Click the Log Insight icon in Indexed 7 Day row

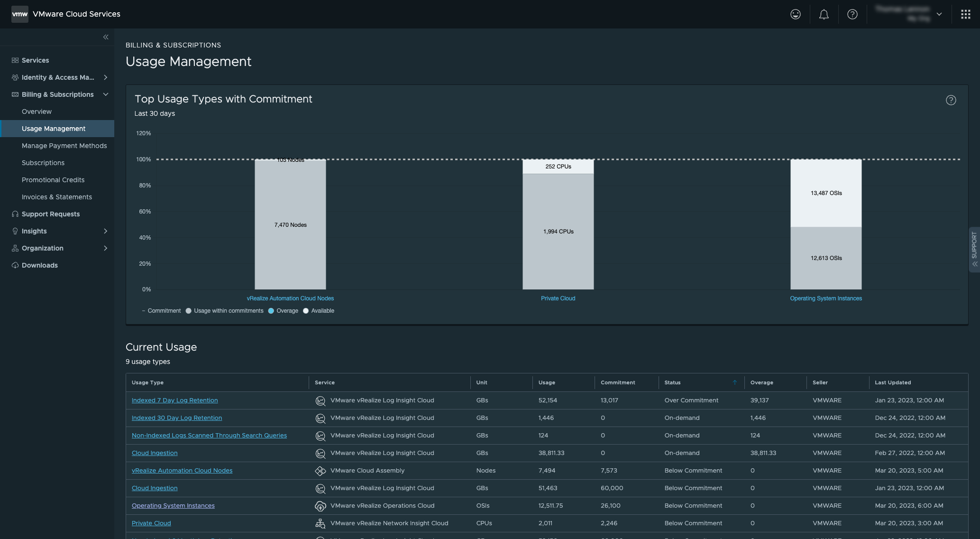pos(321,401)
